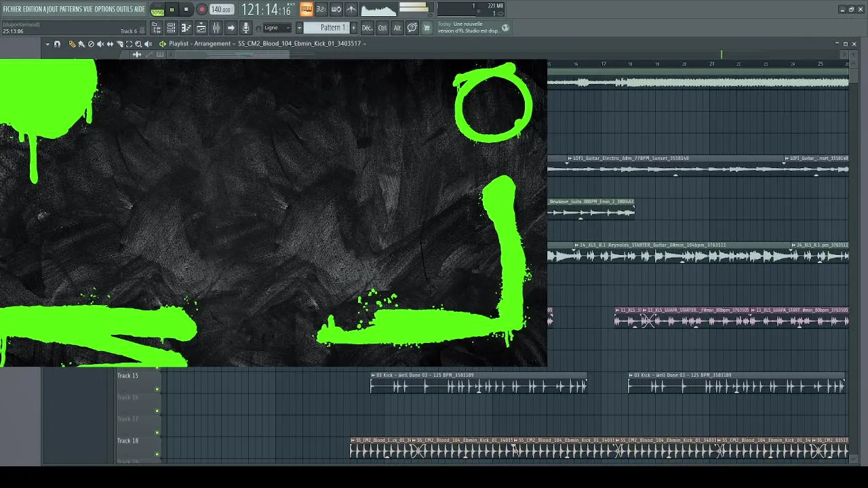This screenshot has width=868, height=488.
Task: Click the green play icon before Playlist title
Action: click(162, 44)
